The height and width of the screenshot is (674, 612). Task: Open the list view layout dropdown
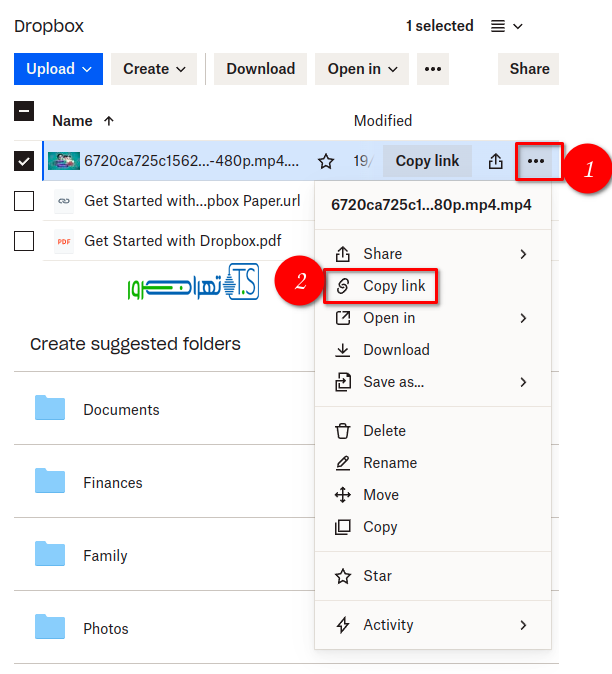pos(507,26)
